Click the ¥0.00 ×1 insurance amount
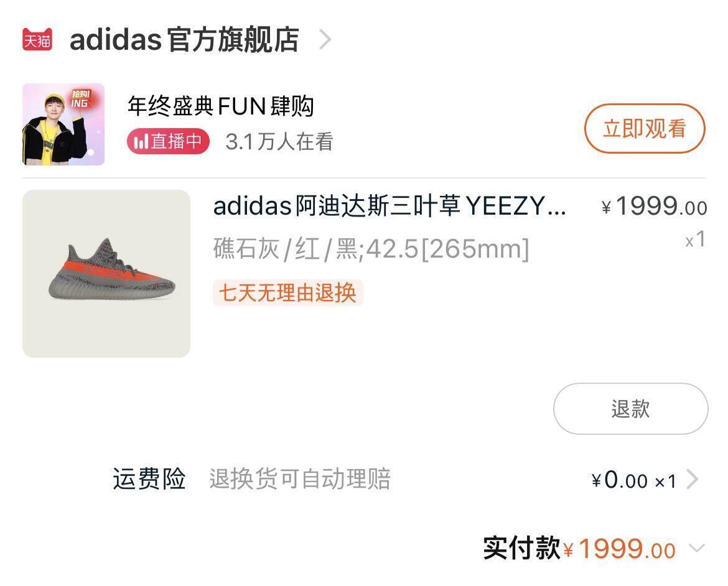The image size is (728, 586). pyautogui.click(x=633, y=480)
